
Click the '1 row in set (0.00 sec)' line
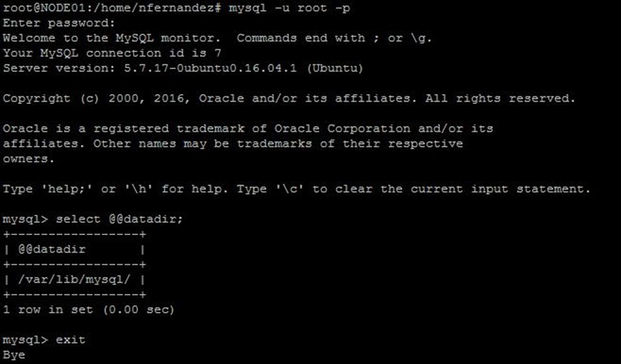coord(88,310)
